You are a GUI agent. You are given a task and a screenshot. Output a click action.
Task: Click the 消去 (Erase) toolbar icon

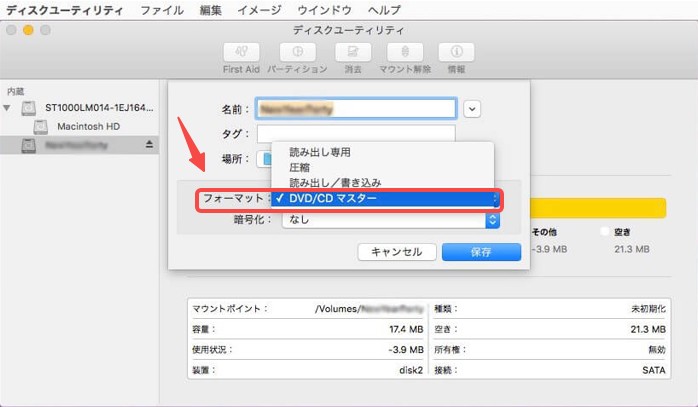tap(353, 53)
